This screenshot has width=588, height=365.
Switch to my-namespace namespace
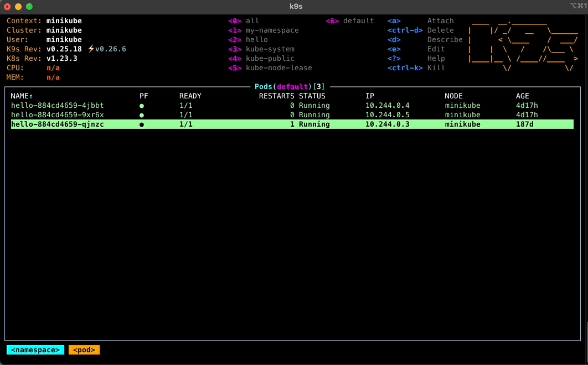(x=264, y=30)
